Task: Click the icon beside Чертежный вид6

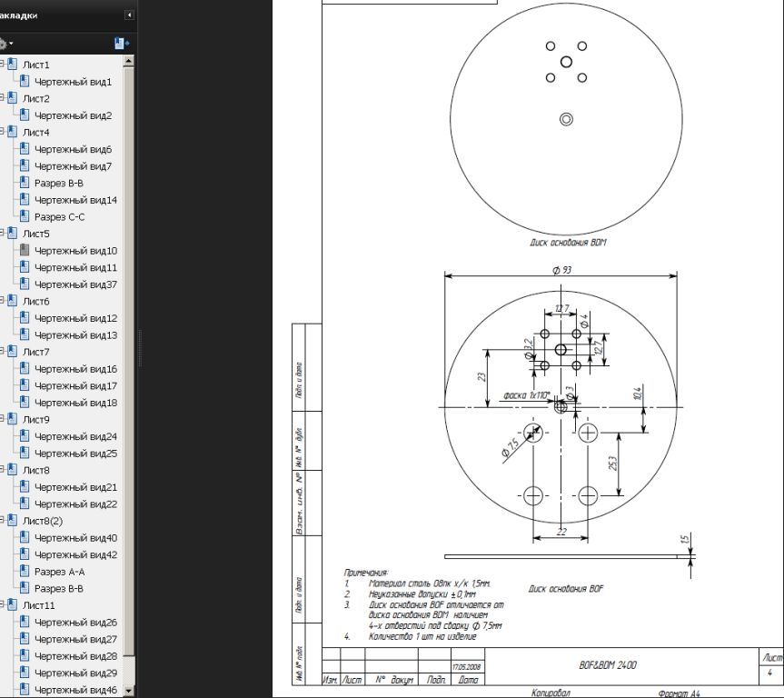Action: point(25,149)
